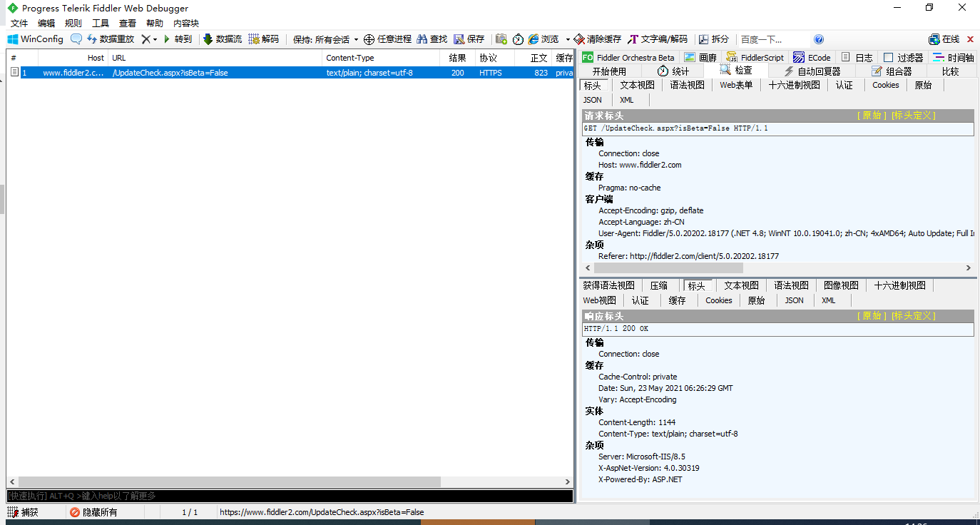Select the request Web表单 tab
This screenshot has height=525, width=980.
(x=736, y=85)
